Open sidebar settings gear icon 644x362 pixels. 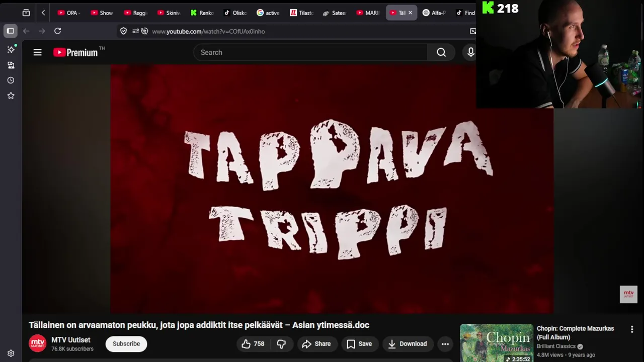pos(11,353)
